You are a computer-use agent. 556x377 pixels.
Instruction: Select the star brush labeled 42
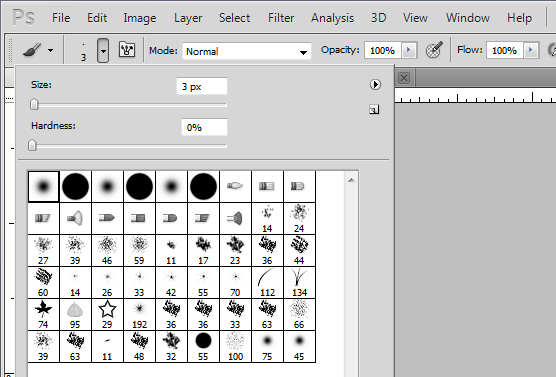click(x=171, y=282)
